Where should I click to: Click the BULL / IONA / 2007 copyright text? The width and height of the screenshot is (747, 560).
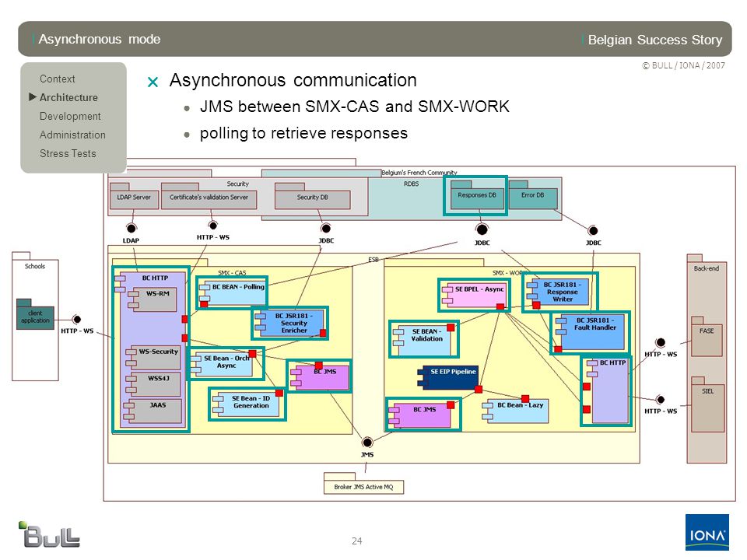684,65
